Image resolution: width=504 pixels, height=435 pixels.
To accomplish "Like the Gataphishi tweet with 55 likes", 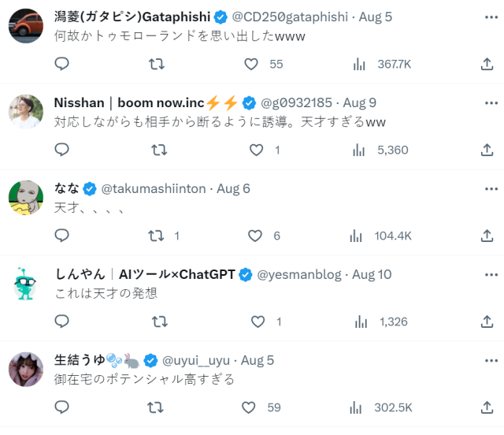I will [x=251, y=64].
